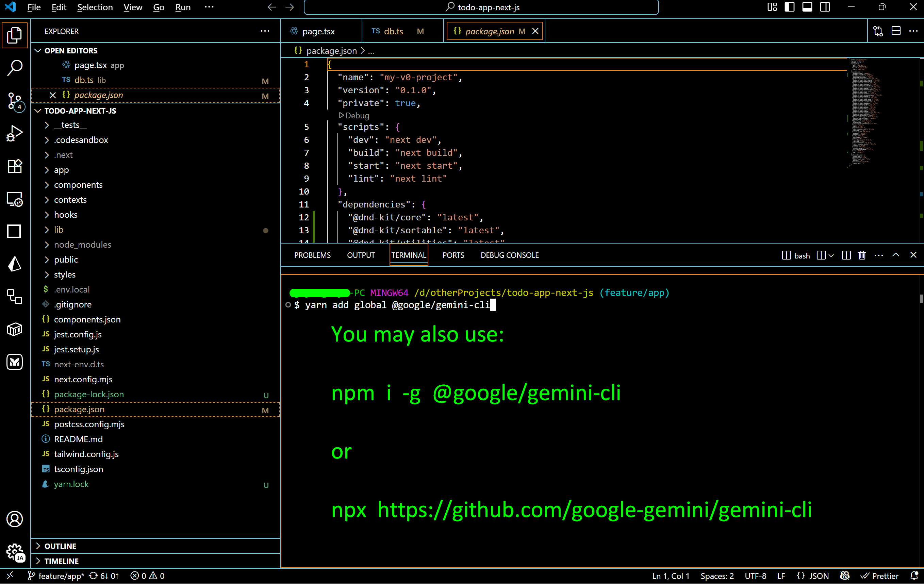Open terminal views and more actions ellipsis

click(879, 255)
